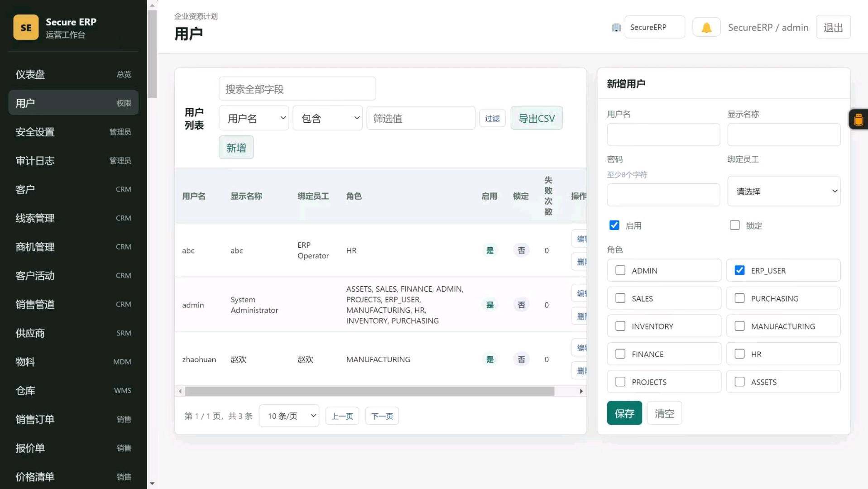
Task: Log out with 退出 button
Action: coord(833,27)
